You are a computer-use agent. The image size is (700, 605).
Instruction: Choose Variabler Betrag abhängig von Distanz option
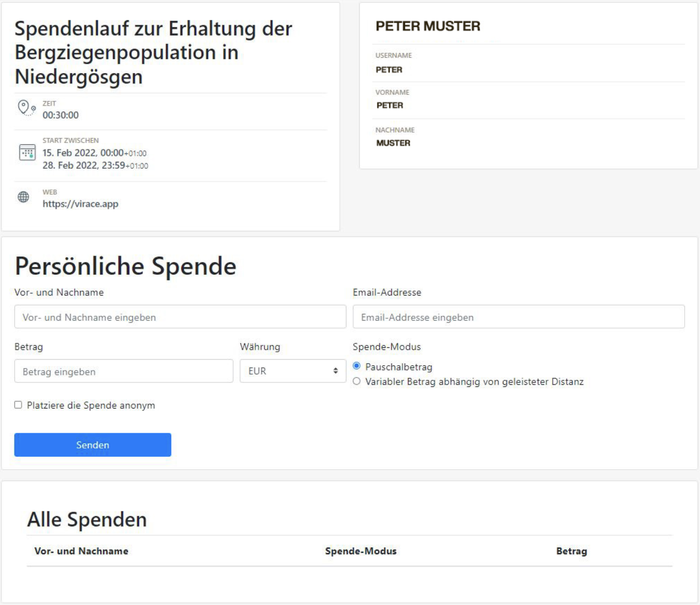coord(357,381)
